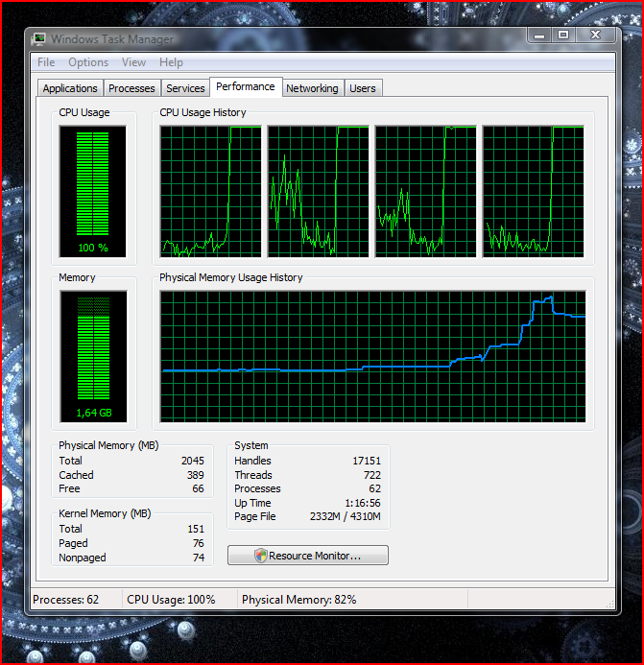Click the Task Manager title bar icon
The image size is (644, 665).
coord(38,39)
